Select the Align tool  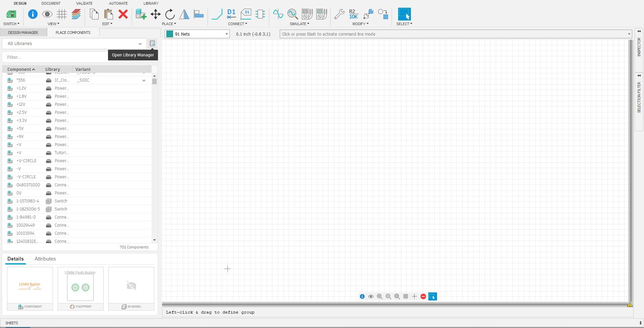pos(199,14)
